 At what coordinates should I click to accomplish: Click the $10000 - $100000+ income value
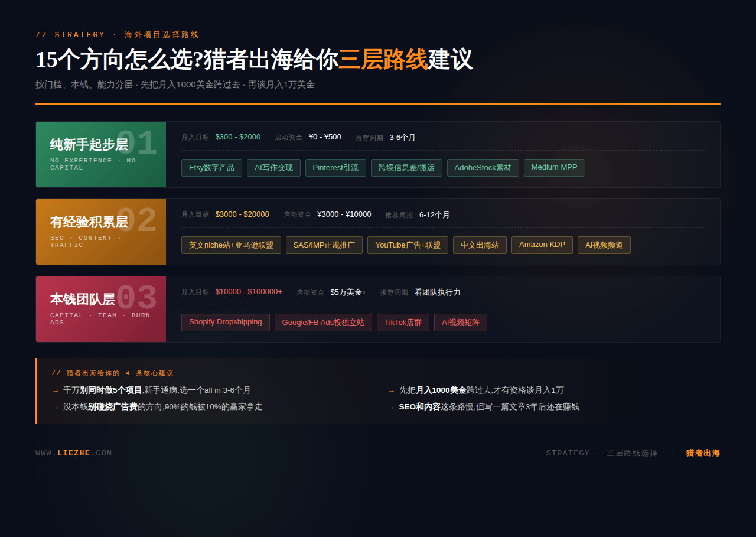(x=249, y=292)
